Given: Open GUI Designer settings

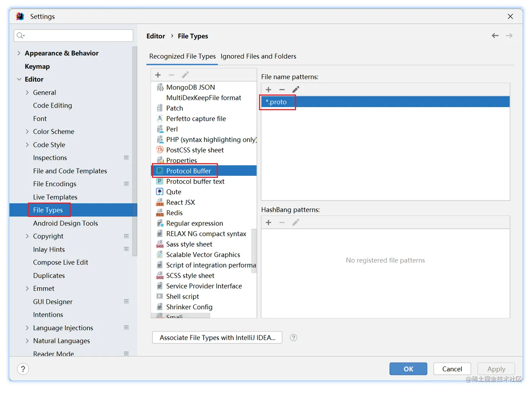Looking at the screenshot, I should click(x=53, y=302).
